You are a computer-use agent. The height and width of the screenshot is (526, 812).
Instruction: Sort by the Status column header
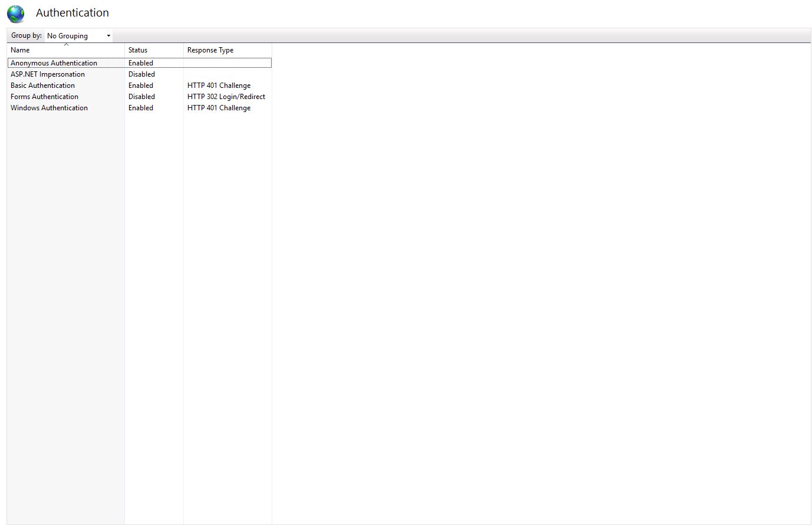154,50
